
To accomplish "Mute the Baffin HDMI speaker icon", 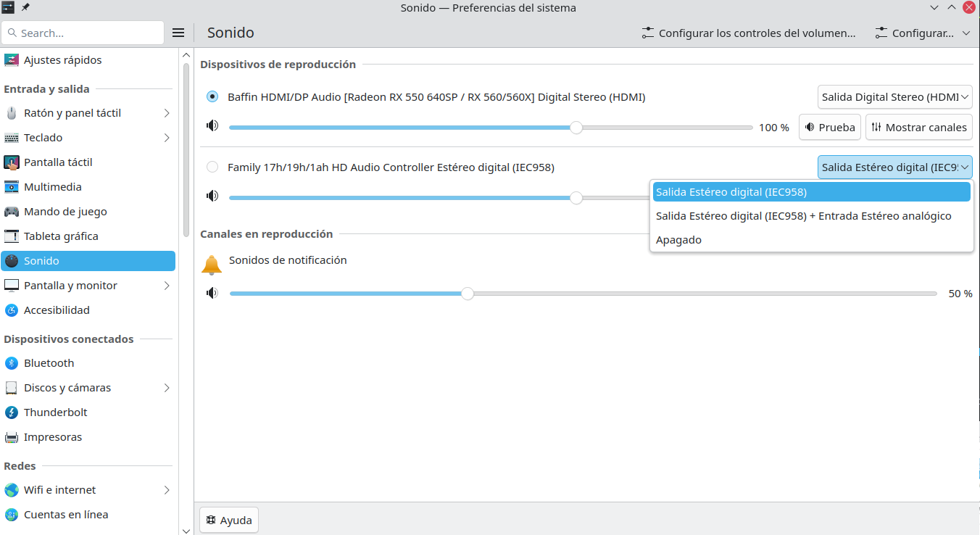I will click(x=212, y=126).
